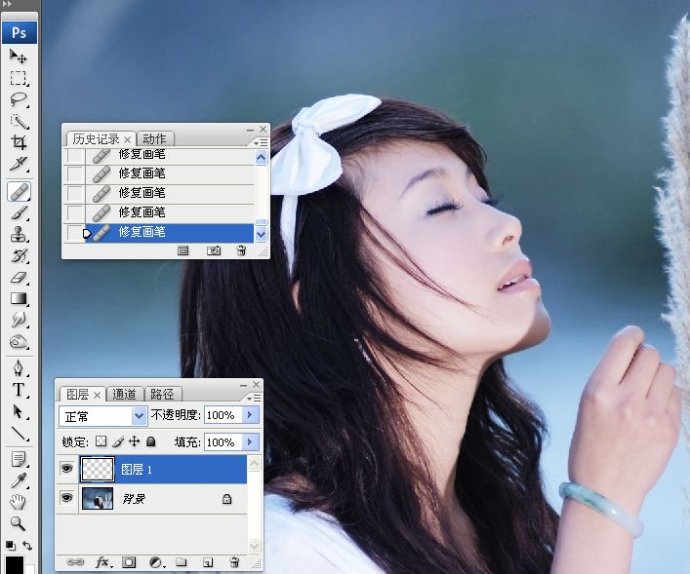Screen dimensions: 690x574
Task: Choose the Horizontal Type tool
Action: click(19, 390)
